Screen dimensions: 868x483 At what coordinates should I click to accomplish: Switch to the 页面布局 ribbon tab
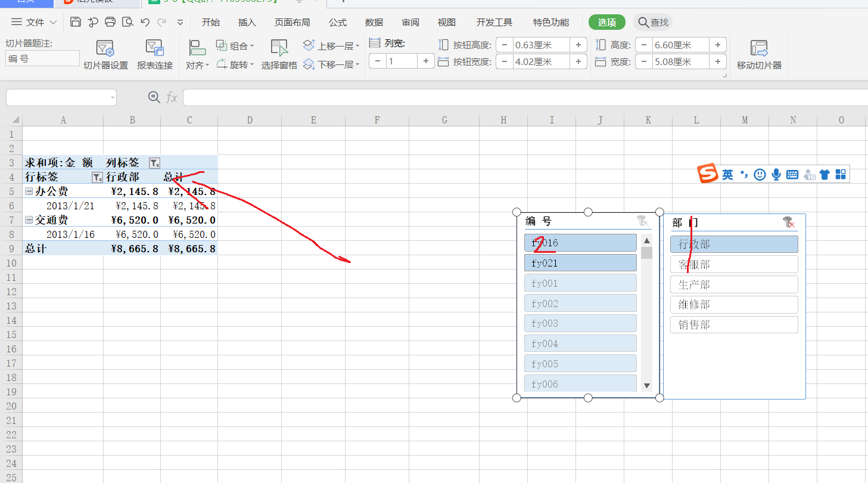292,23
